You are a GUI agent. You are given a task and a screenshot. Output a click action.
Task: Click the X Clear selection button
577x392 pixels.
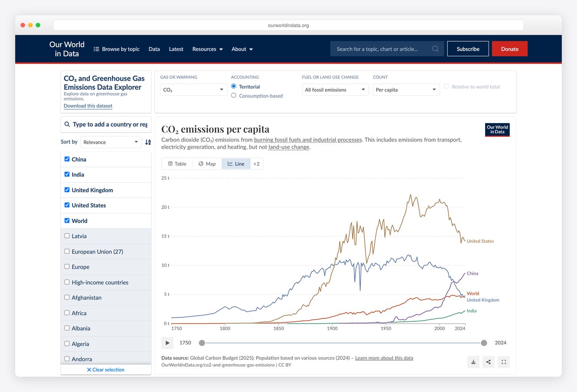106,369
